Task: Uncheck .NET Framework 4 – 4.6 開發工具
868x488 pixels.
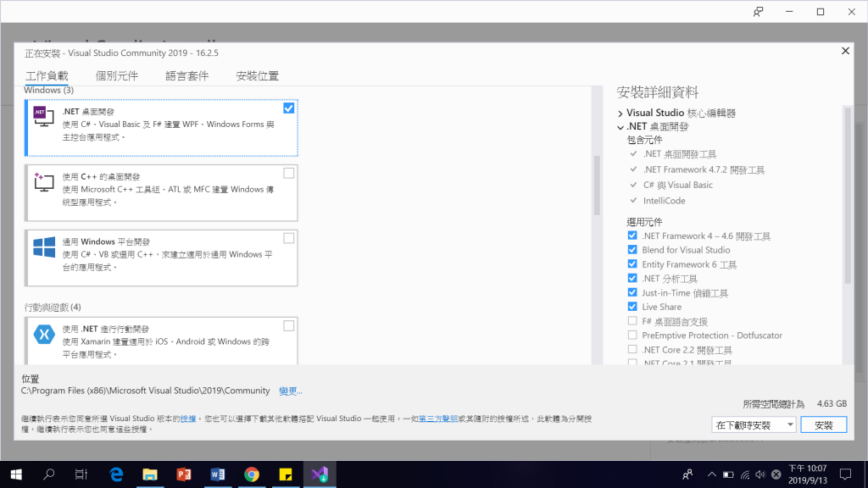Action: 632,236
